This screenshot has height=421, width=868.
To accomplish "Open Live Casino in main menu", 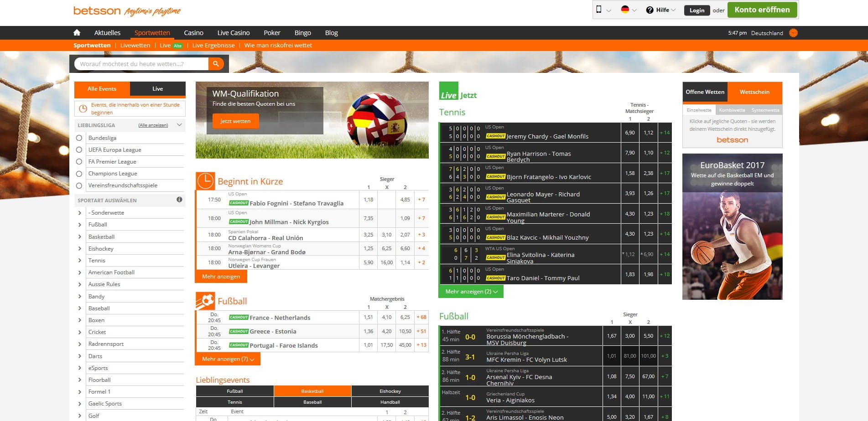I will point(234,33).
